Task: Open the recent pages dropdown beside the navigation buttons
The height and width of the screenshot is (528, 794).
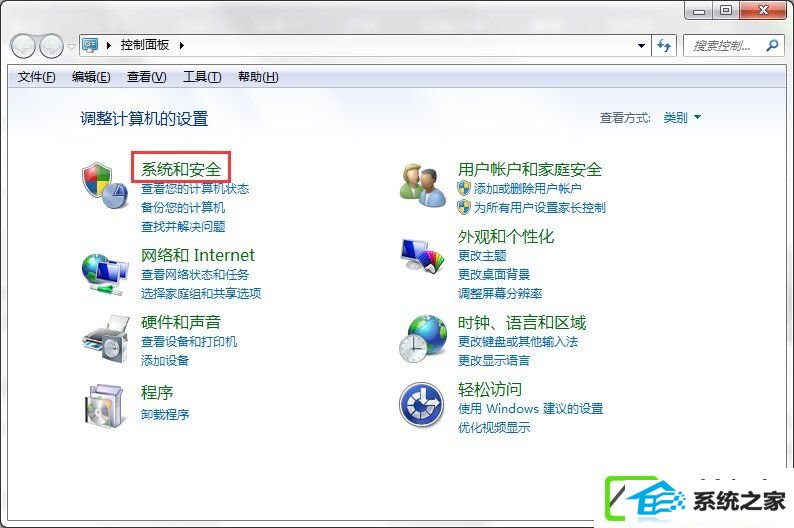Action: [x=71, y=47]
